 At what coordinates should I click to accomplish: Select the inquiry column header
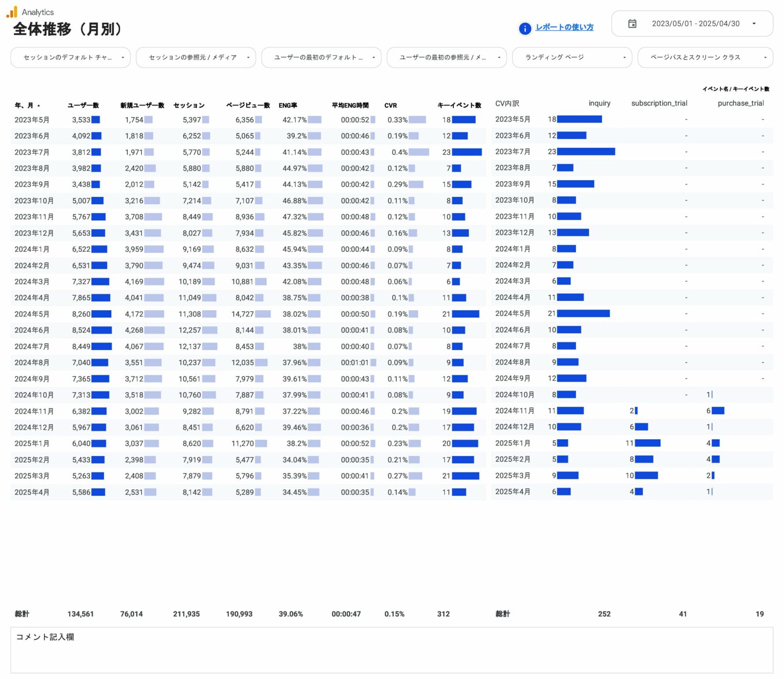599,104
